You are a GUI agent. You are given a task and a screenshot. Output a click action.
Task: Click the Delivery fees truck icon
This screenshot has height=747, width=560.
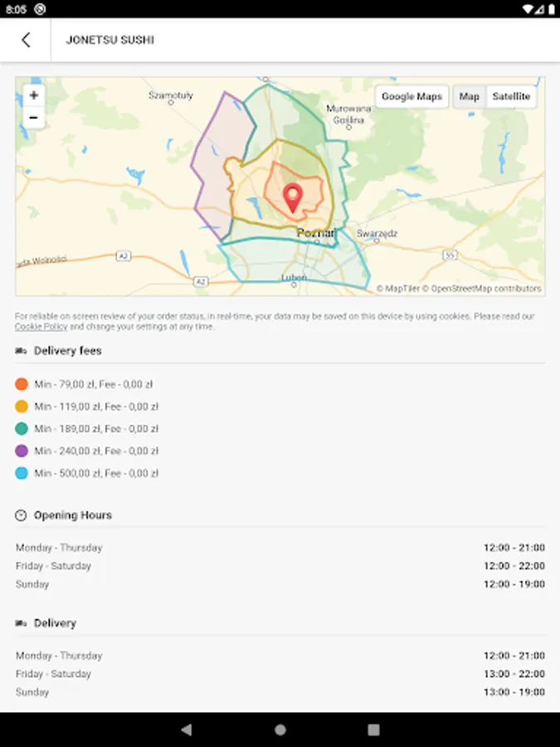[x=21, y=351]
